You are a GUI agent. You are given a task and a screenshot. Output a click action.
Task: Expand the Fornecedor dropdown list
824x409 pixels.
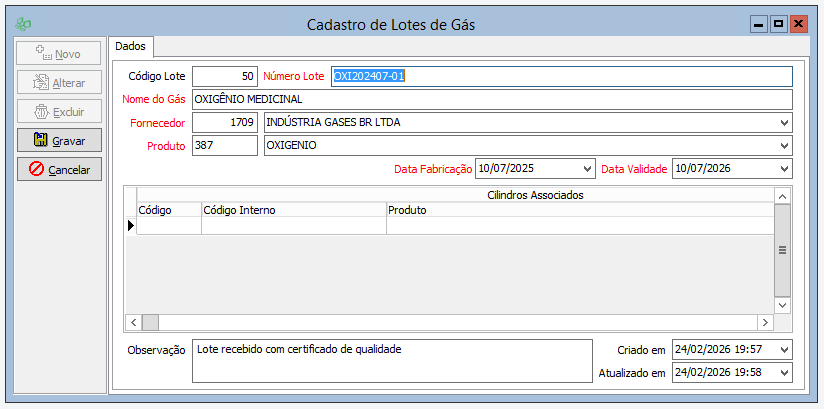click(783, 122)
